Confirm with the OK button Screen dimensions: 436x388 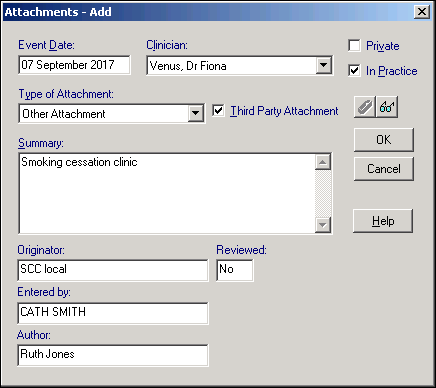(384, 140)
